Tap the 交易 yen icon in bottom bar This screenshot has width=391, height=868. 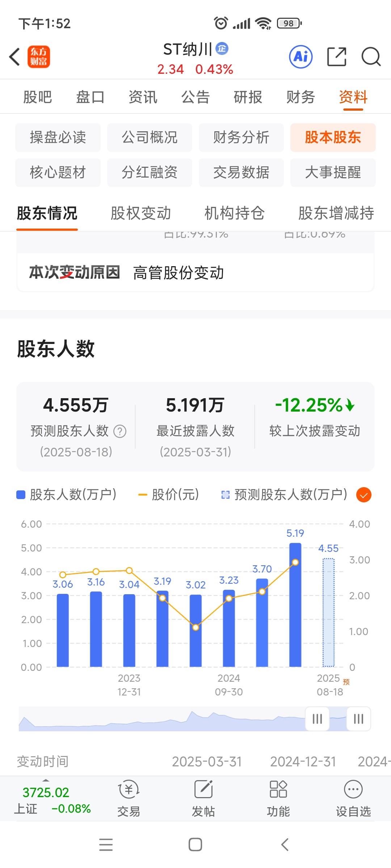click(x=129, y=790)
